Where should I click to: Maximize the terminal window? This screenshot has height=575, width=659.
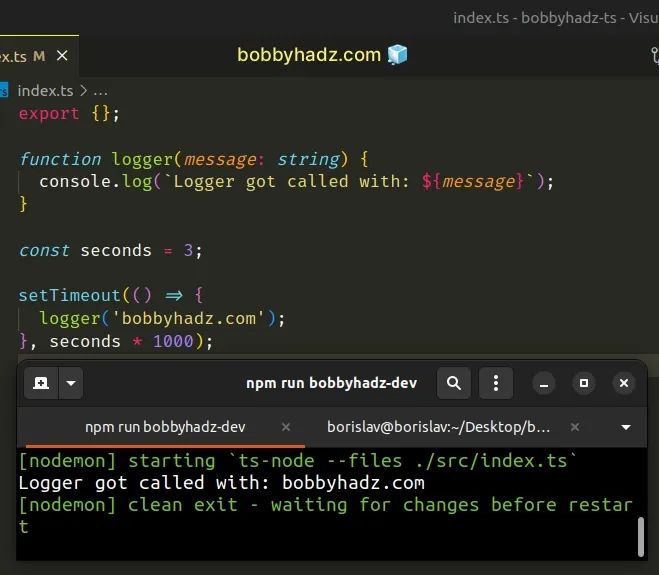pos(584,383)
